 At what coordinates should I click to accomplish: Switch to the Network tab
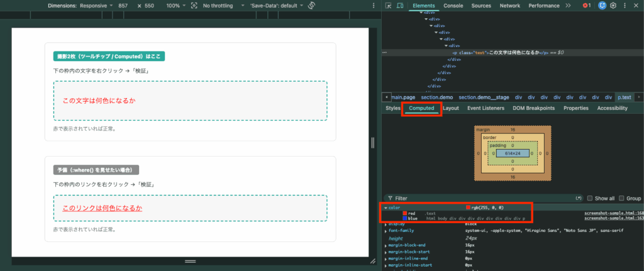pos(509,6)
